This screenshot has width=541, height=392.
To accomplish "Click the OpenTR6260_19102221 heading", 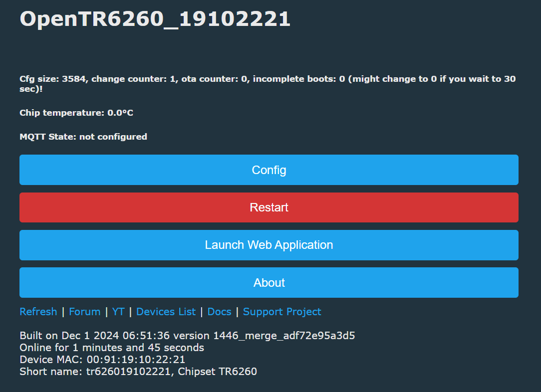I will (155, 18).
